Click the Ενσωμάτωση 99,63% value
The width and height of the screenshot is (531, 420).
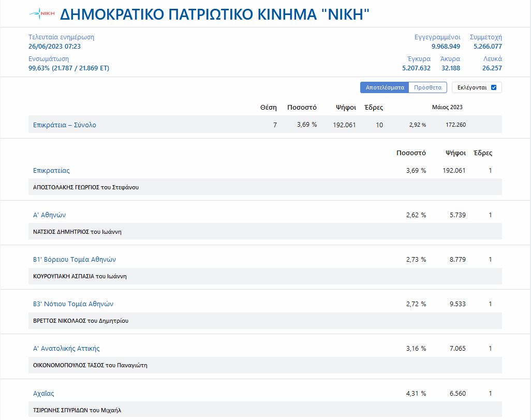[x=69, y=68]
